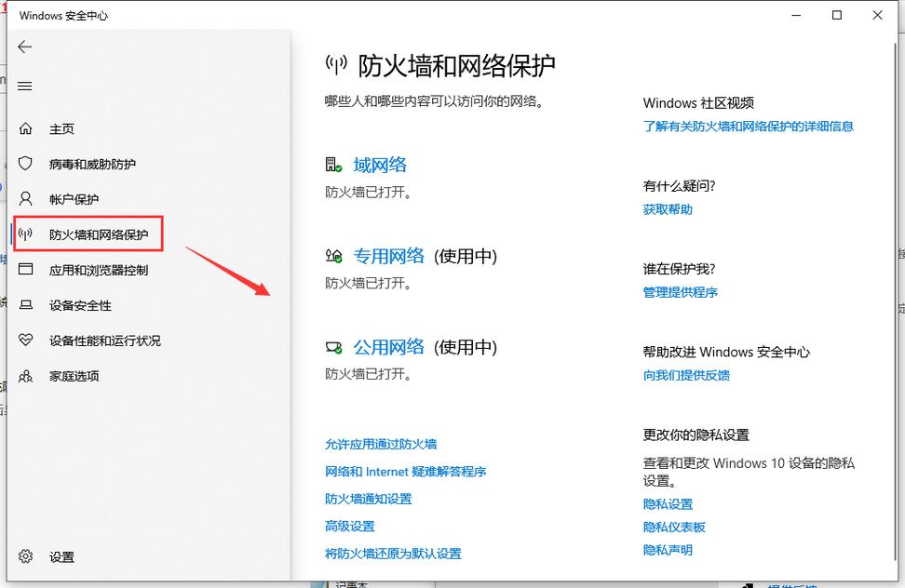Open the 专用网络 section heading
Image resolution: width=905 pixels, height=588 pixels.
388,256
